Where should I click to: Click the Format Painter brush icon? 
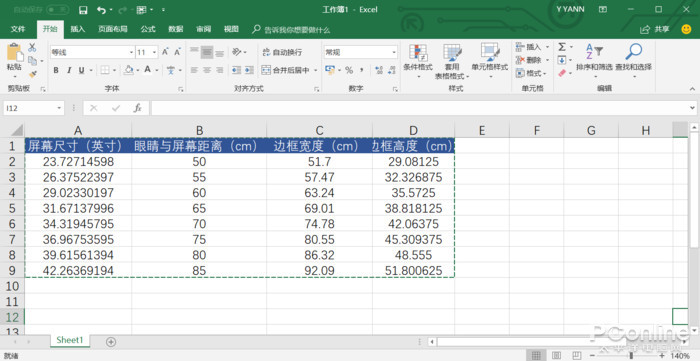tap(33, 75)
